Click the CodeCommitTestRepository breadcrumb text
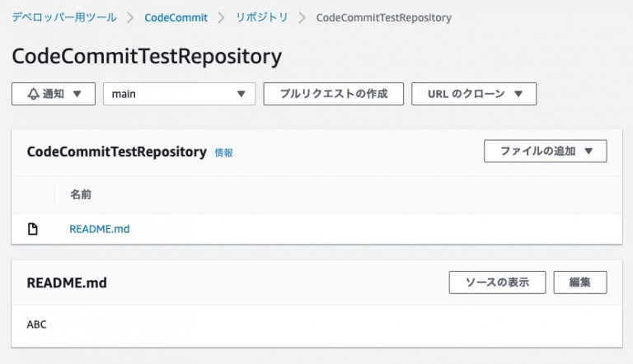The width and height of the screenshot is (633, 364). coord(384,18)
